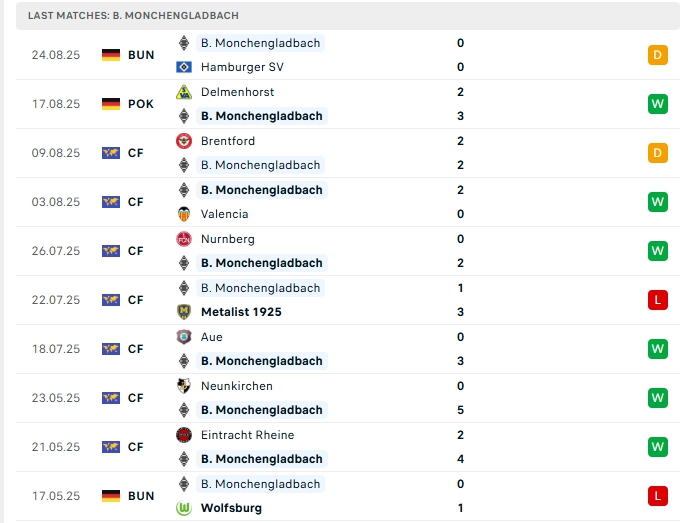Click the Neunkirchen team crest

[184, 386]
